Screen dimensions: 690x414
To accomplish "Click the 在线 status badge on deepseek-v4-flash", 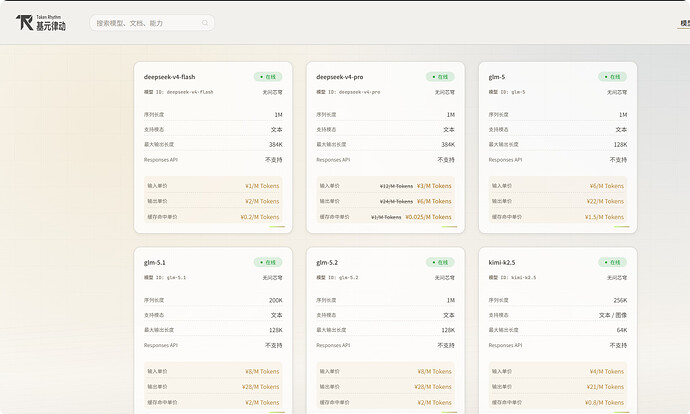I will tap(268, 77).
